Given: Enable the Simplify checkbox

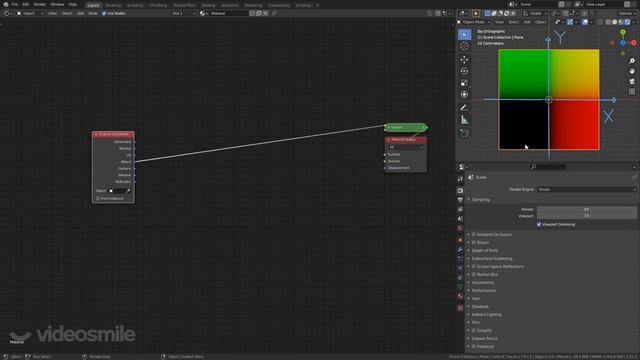Looking at the screenshot, I should click(474, 331).
